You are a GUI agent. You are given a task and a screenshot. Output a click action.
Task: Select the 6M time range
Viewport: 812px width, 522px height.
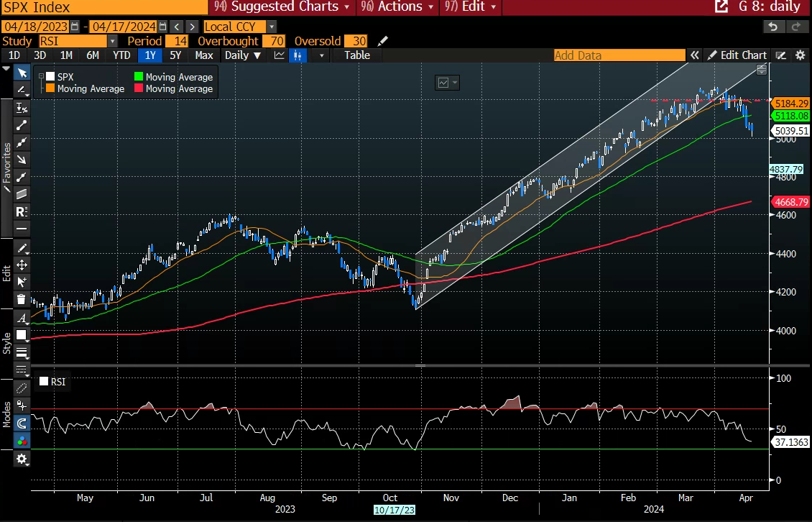93,55
